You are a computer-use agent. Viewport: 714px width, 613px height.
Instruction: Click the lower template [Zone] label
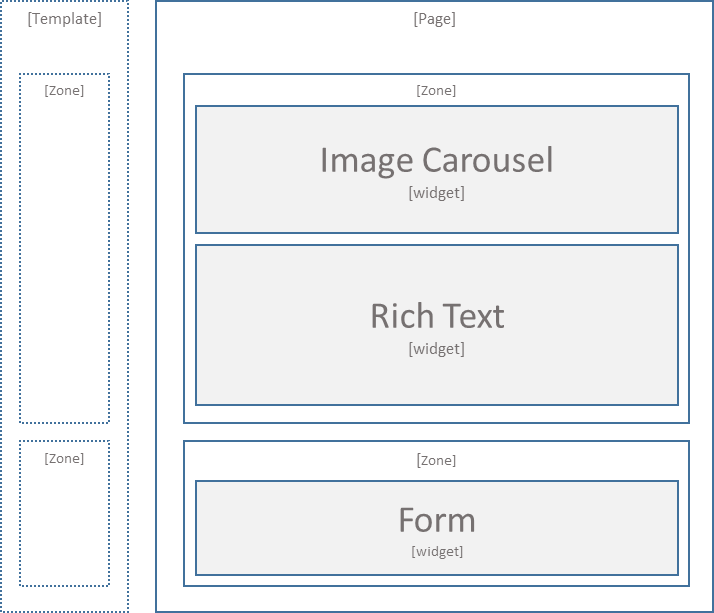pyautogui.click(x=64, y=459)
